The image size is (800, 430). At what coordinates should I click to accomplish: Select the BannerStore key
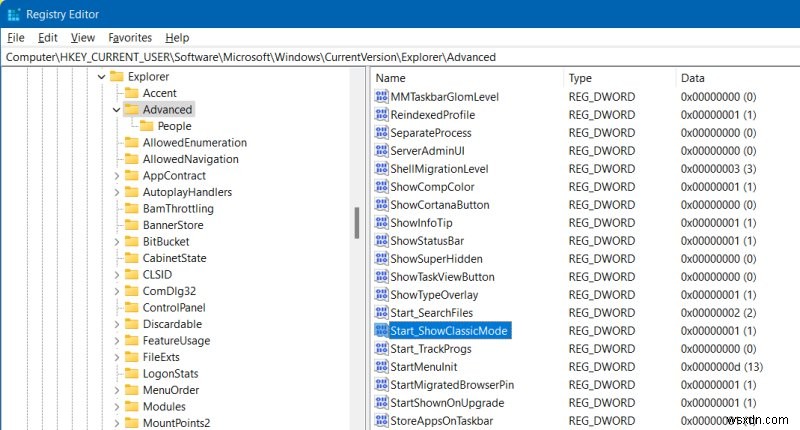tap(173, 225)
